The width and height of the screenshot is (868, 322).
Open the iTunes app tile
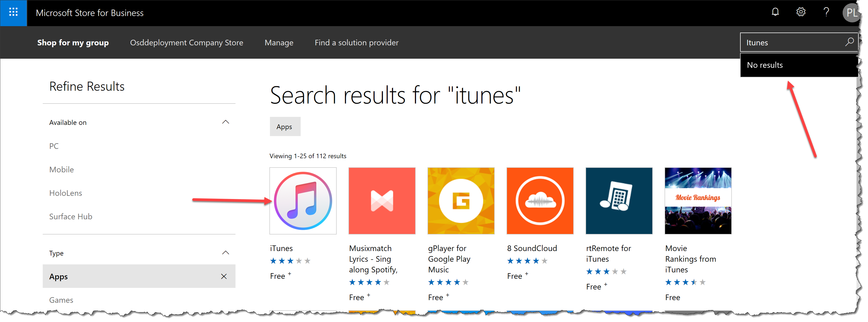303,201
